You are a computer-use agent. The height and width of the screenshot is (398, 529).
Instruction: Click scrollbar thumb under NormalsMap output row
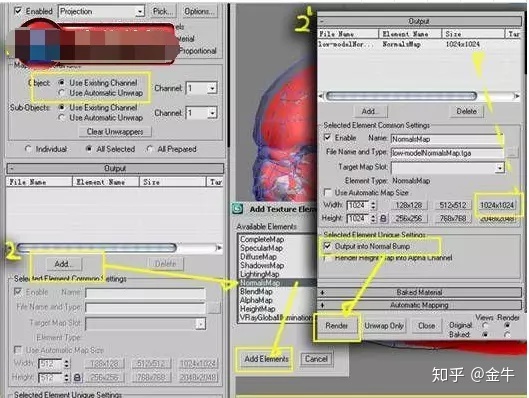pyautogui.click(x=401, y=96)
